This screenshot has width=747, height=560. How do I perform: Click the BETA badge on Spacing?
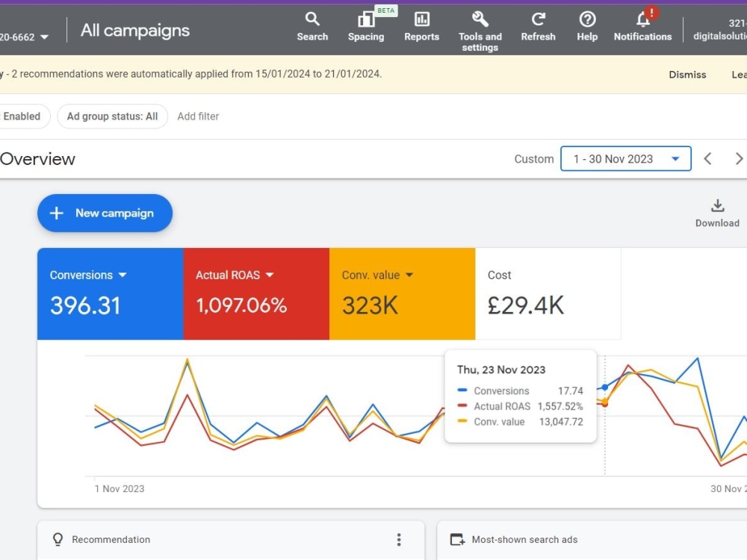(386, 10)
